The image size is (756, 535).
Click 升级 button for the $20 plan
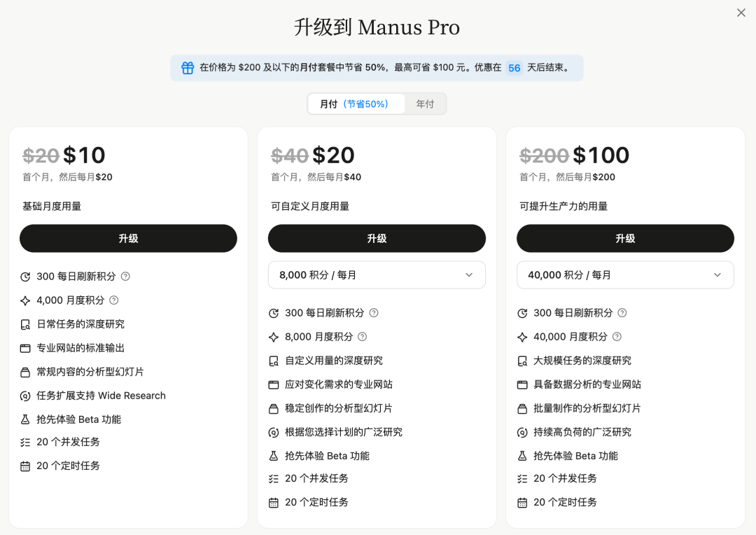click(377, 238)
